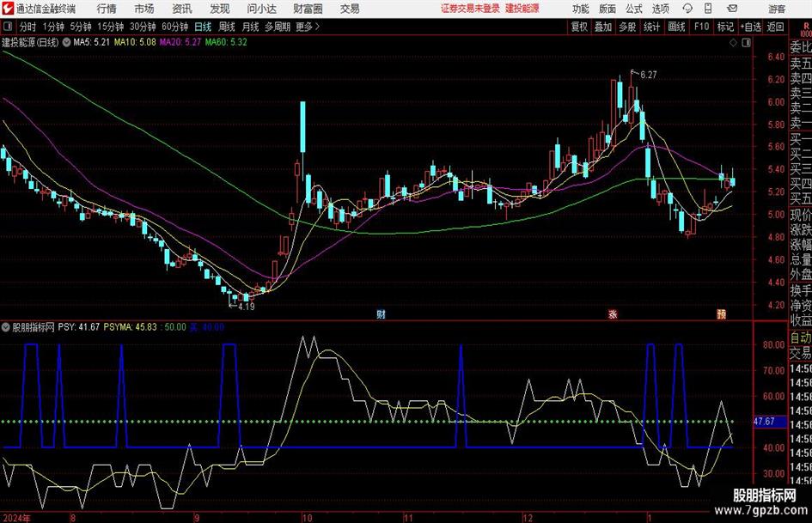Toggle the left sidebar panel icon
Screen dimensions: 812x523
pyautogui.click(x=8, y=27)
